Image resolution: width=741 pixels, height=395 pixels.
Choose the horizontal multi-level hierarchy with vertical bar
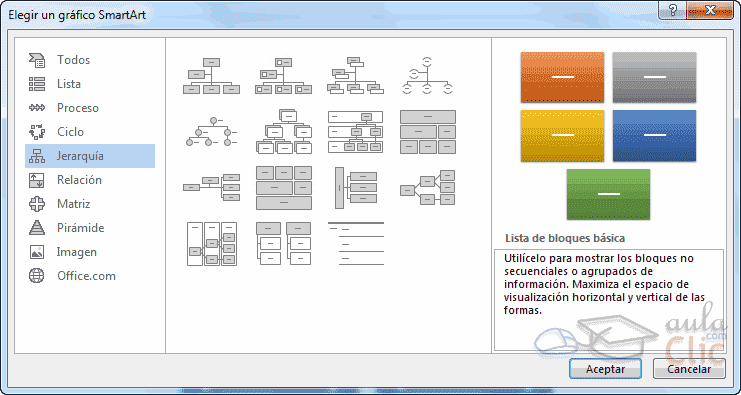click(355, 188)
